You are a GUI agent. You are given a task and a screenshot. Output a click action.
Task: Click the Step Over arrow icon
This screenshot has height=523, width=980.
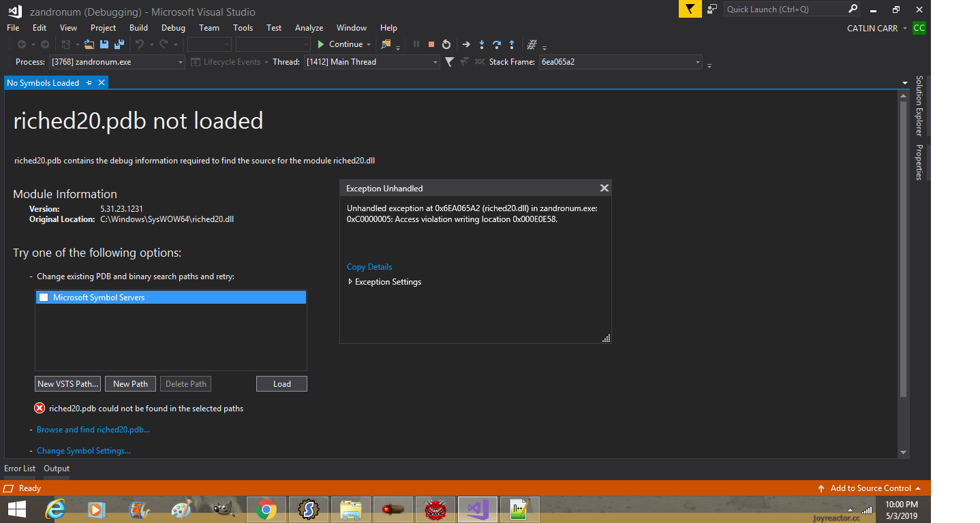pos(497,44)
